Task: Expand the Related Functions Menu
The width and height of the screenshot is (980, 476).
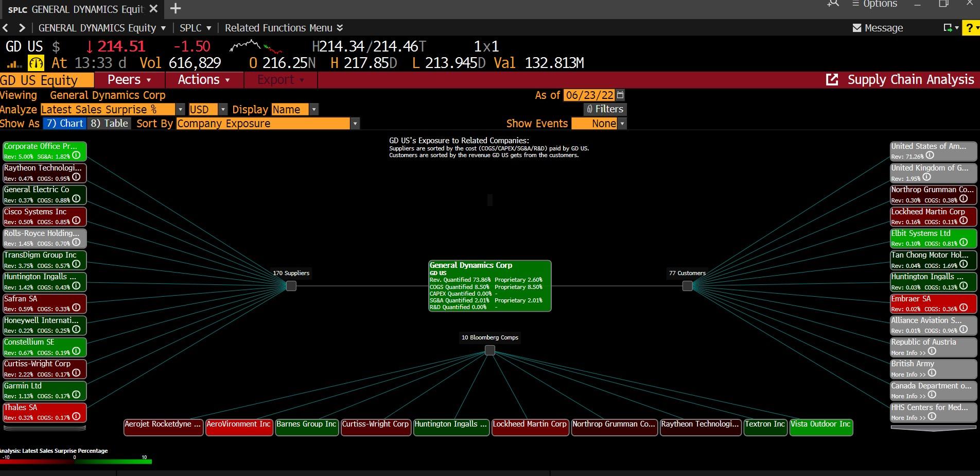Action: click(284, 28)
